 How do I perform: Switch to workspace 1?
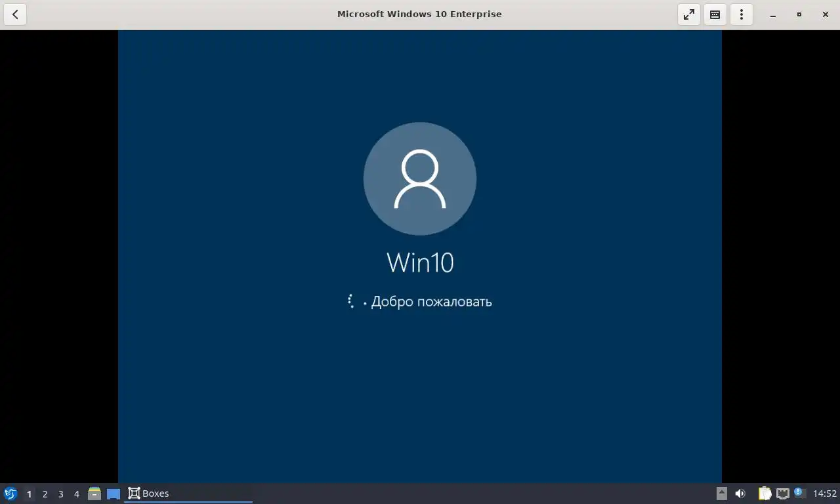click(x=29, y=493)
